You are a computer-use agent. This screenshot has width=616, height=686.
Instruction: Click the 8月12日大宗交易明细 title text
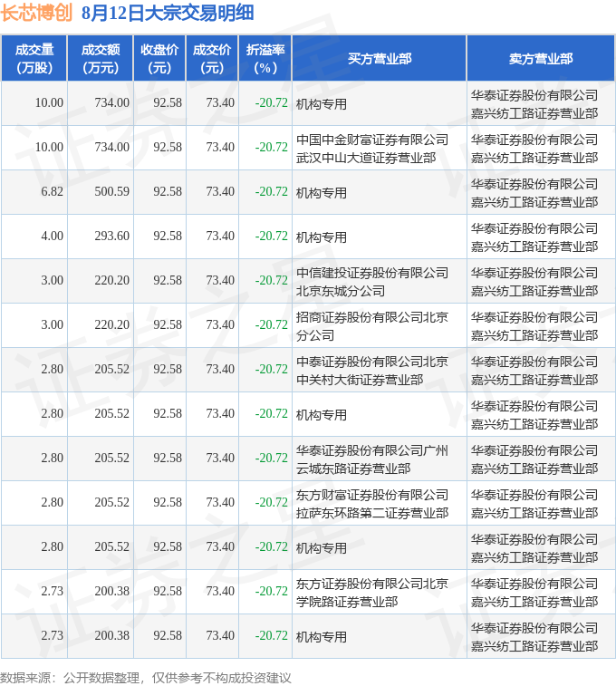[168, 13]
